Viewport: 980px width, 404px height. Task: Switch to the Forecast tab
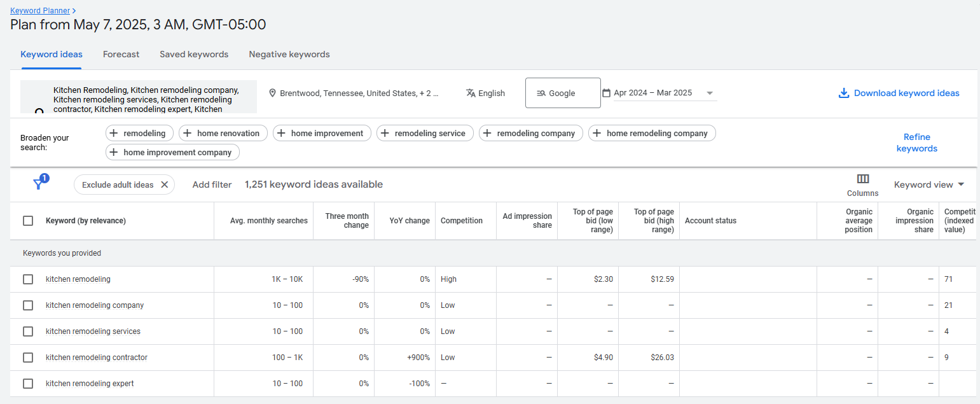121,54
